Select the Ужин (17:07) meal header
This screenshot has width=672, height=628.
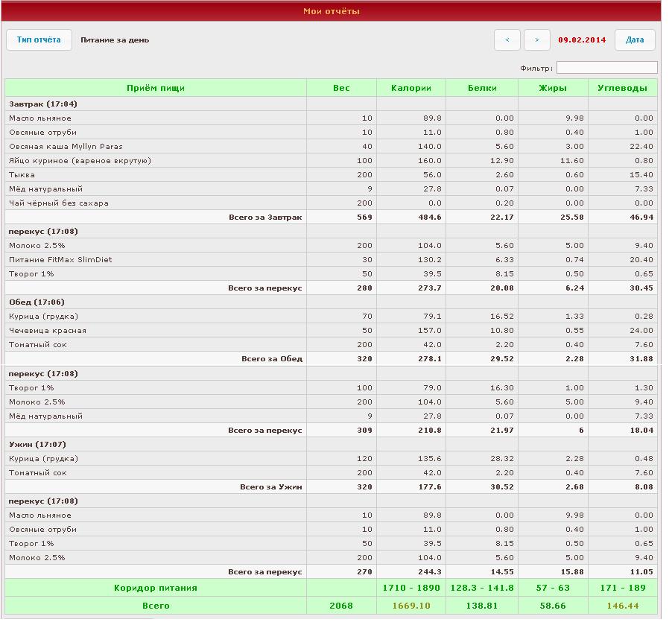[x=37, y=445]
